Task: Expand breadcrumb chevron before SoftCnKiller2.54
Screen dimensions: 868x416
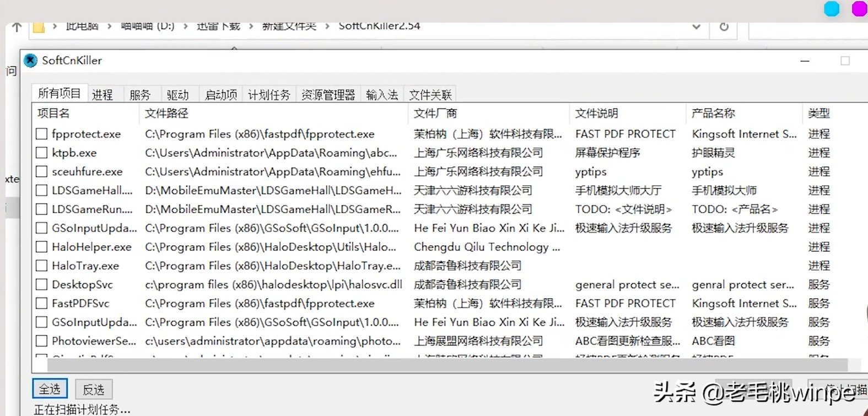Action: (328, 26)
